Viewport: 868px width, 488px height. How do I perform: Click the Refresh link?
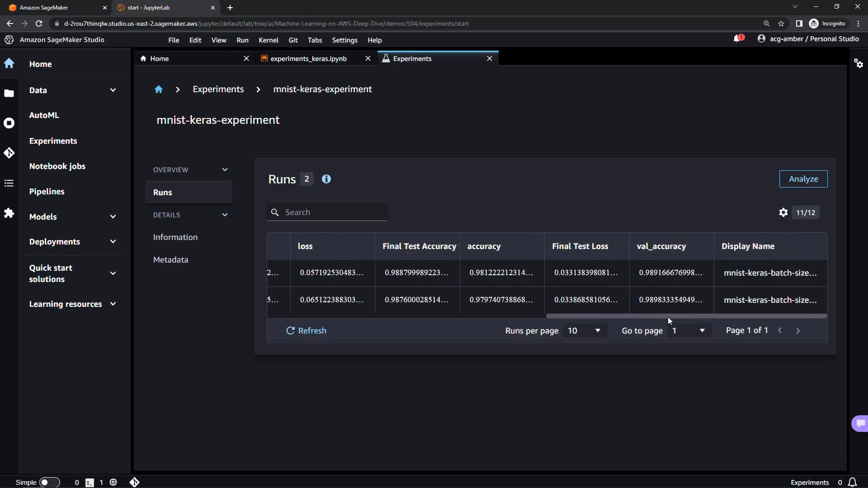click(x=306, y=331)
